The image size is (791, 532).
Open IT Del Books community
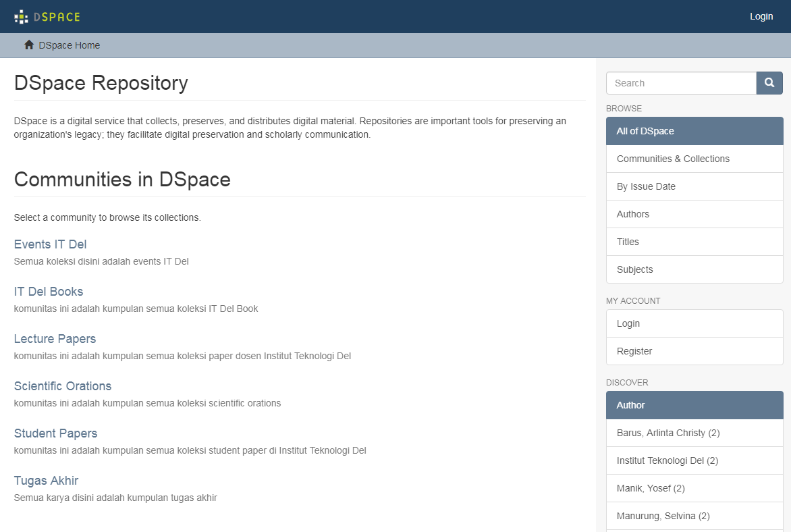click(49, 292)
